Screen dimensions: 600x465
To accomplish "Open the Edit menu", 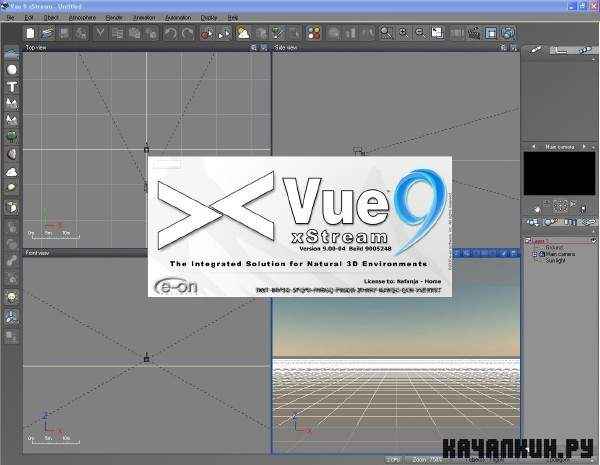I will coord(29,18).
